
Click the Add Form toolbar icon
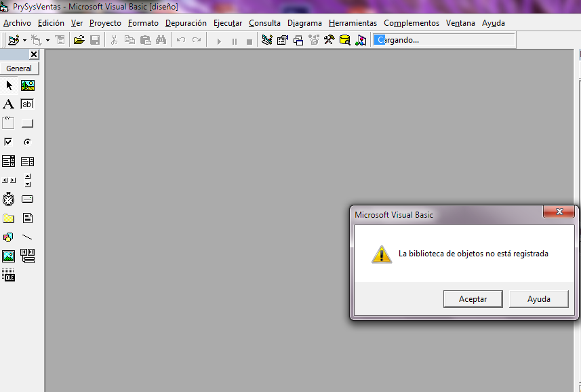coord(37,39)
